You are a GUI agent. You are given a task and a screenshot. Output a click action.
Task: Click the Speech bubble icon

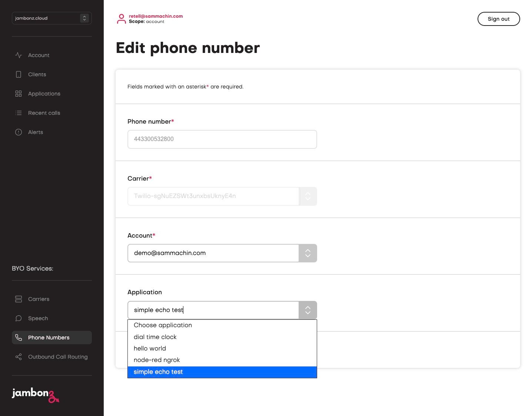point(19,318)
